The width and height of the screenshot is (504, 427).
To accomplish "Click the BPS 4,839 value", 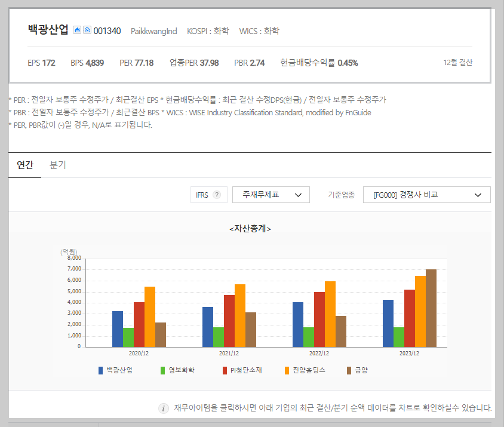I will pos(87,63).
